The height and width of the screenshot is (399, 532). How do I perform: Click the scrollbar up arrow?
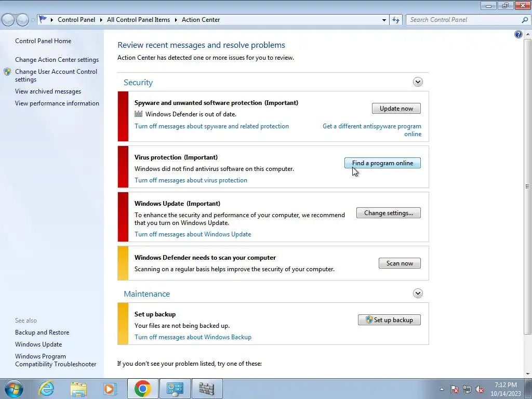[527, 34]
